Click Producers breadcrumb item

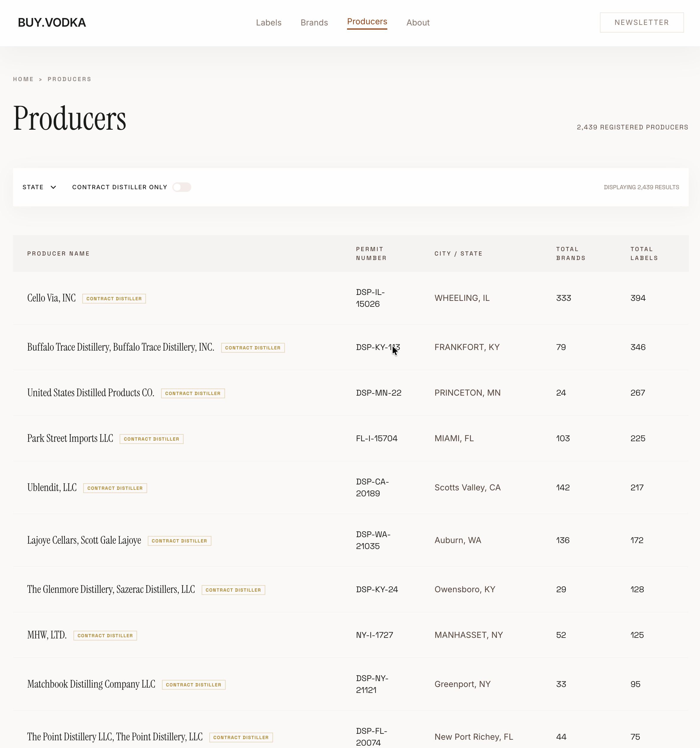(x=69, y=79)
